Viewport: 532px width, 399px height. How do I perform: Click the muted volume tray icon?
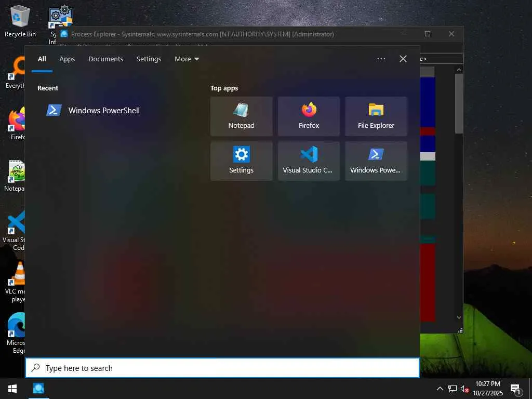pos(464,389)
